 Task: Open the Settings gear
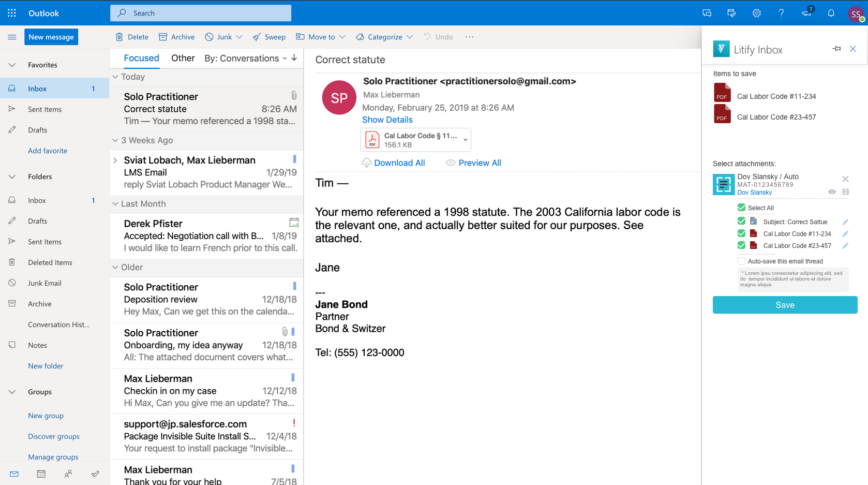coord(756,13)
